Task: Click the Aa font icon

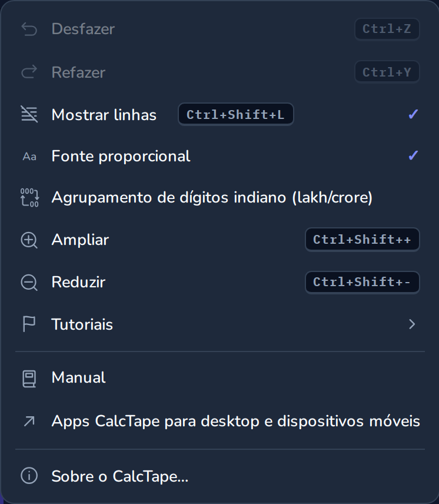Action: [x=29, y=157]
